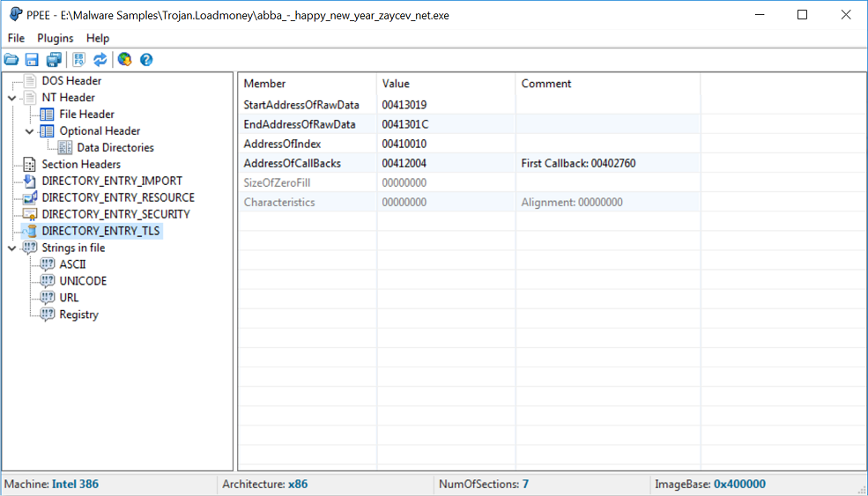
Task: Open DIRECTORY_ENTRY_SECURITY tree entry
Action: 115,214
